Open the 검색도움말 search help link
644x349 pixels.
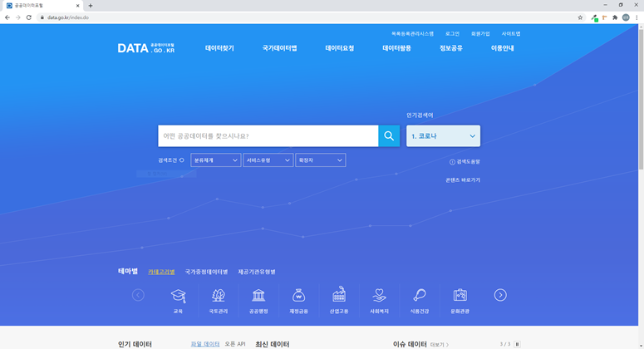pos(465,162)
